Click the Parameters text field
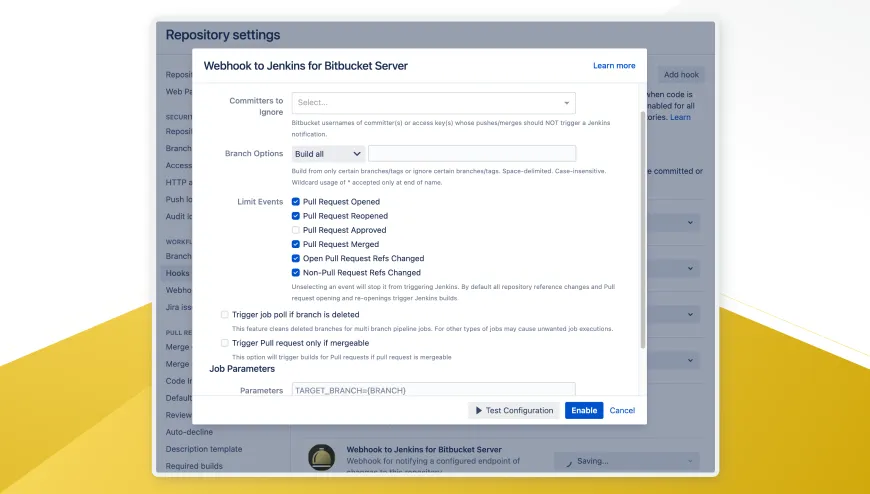Image resolution: width=870 pixels, height=494 pixels. (433, 389)
